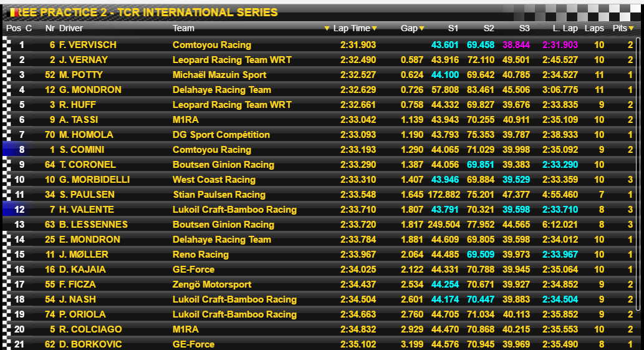Select the S2 sector column header
Screen dimensions: 644x350
point(489,28)
